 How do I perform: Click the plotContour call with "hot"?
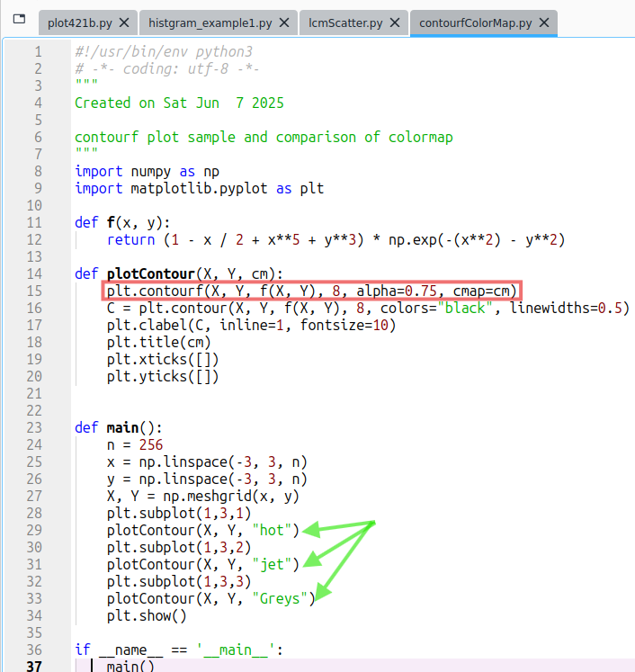click(x=203, y=531)
